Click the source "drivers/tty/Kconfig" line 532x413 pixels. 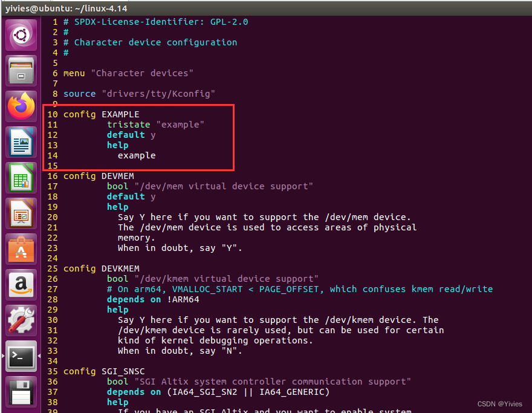[x=139, y=94]
